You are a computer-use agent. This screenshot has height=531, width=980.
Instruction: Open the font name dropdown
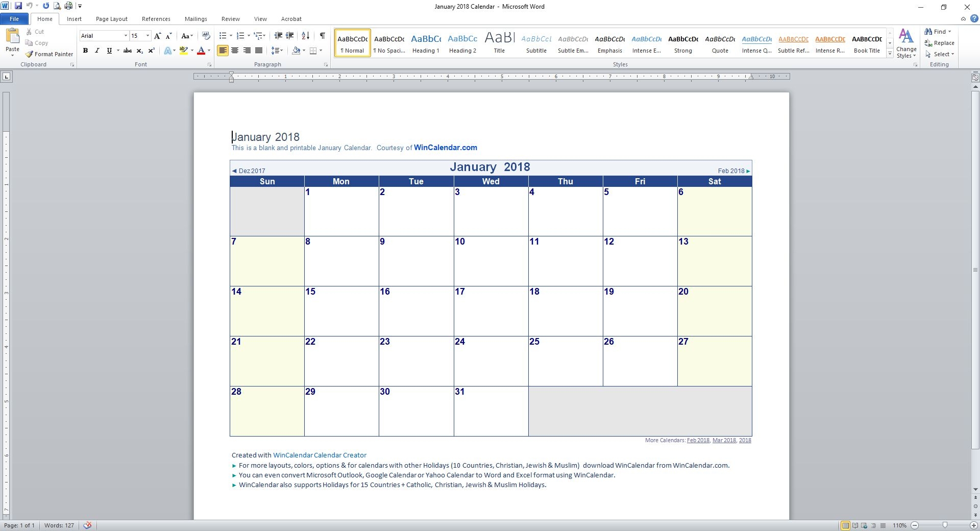pyautogui.click(x=126, y=36)
